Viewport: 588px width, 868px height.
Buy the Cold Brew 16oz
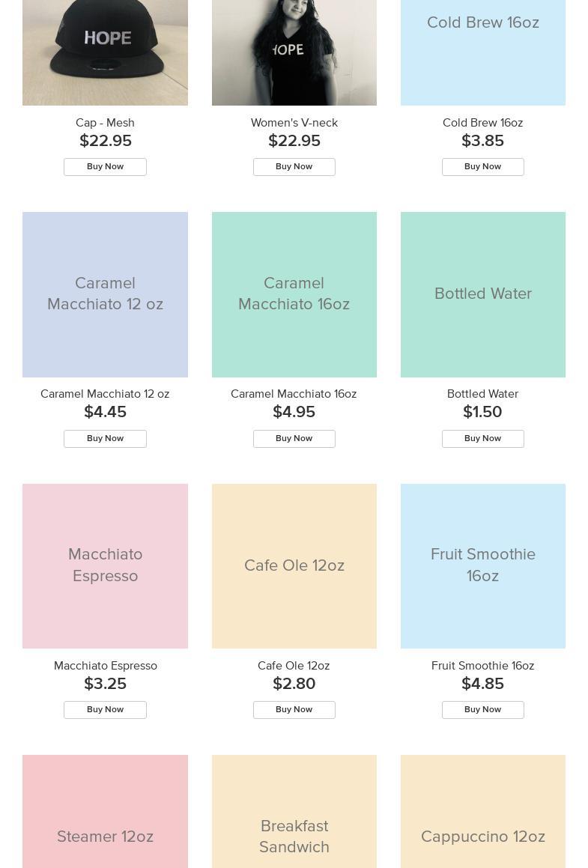(482, 167)
